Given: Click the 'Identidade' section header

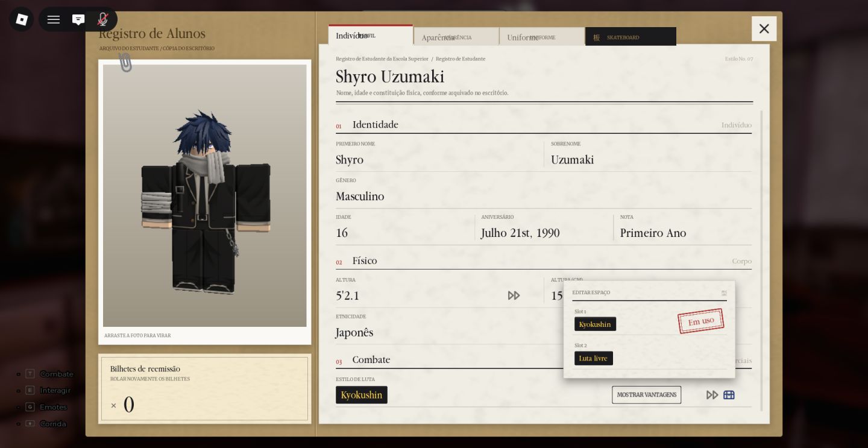Looking at the screenshot, I should (x=376, y=125).
